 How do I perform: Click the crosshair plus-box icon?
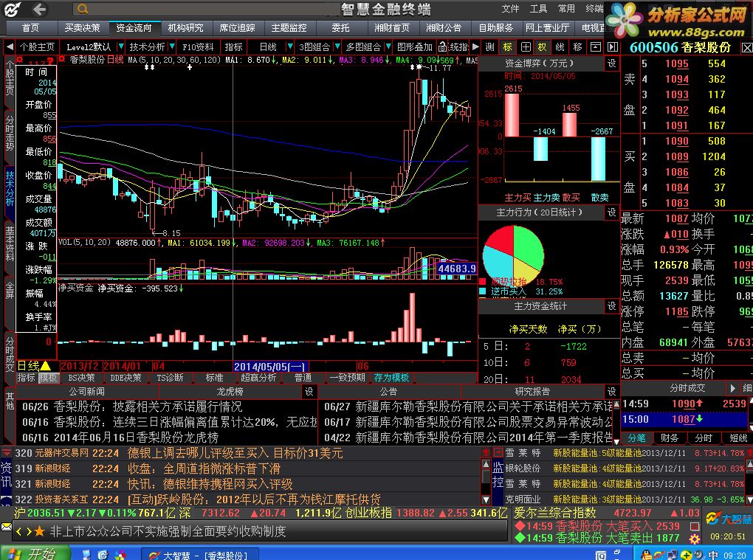pos(526,47)
